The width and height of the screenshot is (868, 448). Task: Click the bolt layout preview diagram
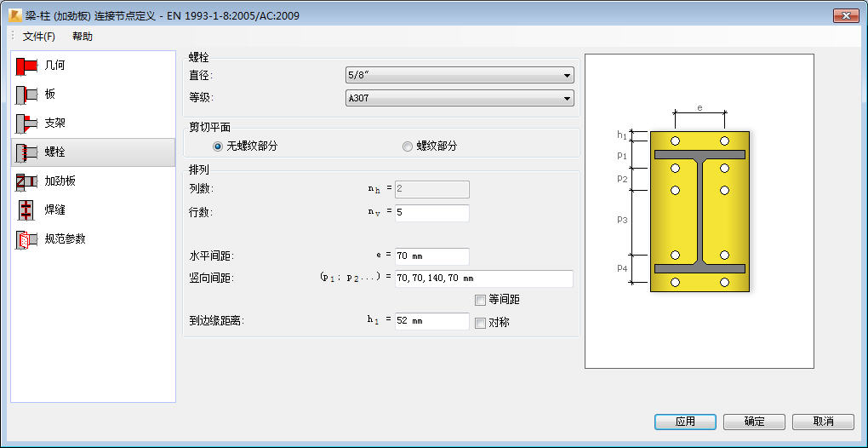click(700, 211)
